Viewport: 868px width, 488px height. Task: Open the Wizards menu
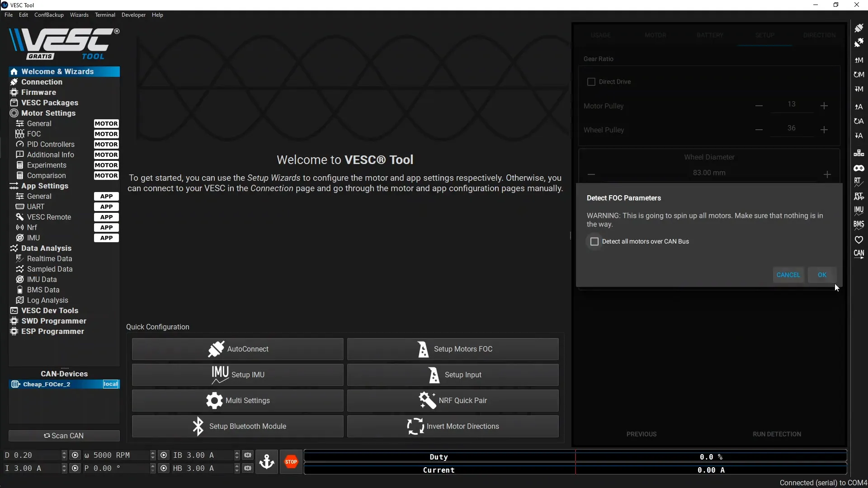pyautogui.click(x=79, y=15)
